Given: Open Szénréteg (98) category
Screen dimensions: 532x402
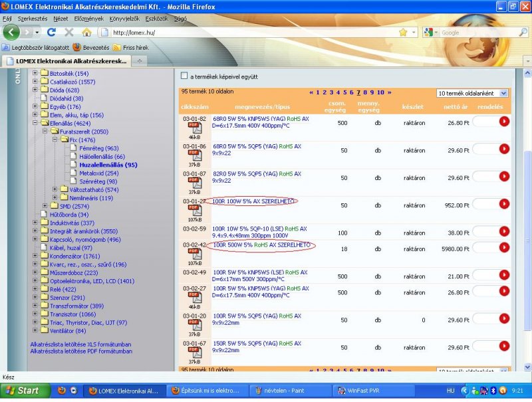Looking at the screenshot, I should (x=98, y=181).
